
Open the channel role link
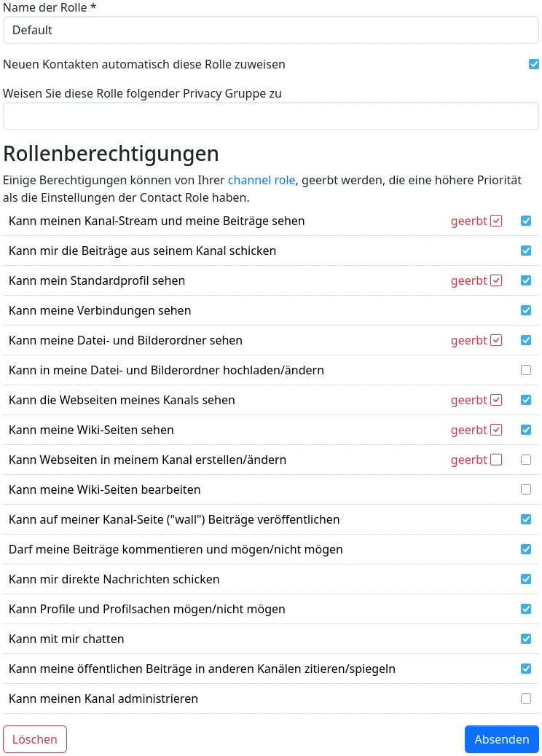262,180
